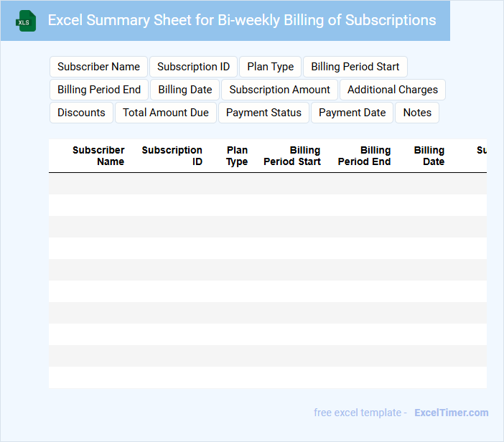Click the green XLS file icon
The height and width of the screenshot is (442, 504).
26,21
